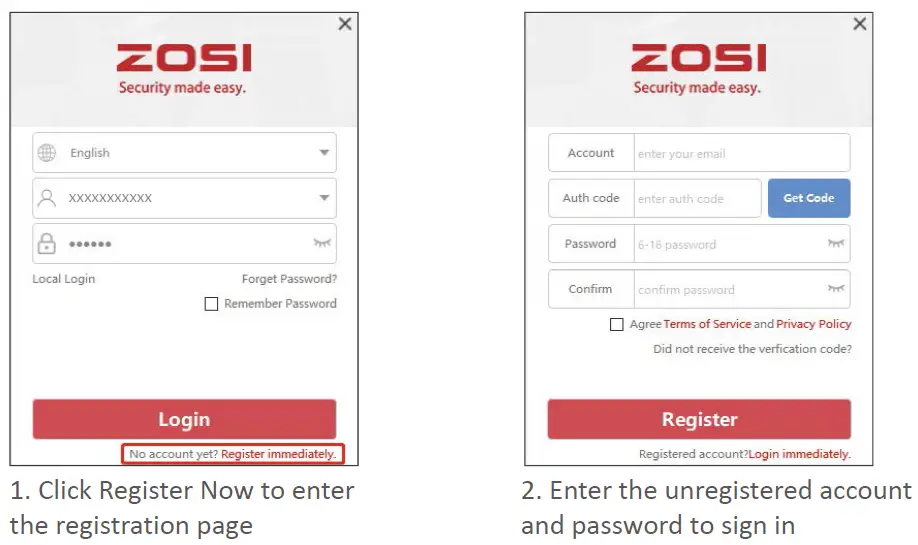Click the user account icon

46,198
